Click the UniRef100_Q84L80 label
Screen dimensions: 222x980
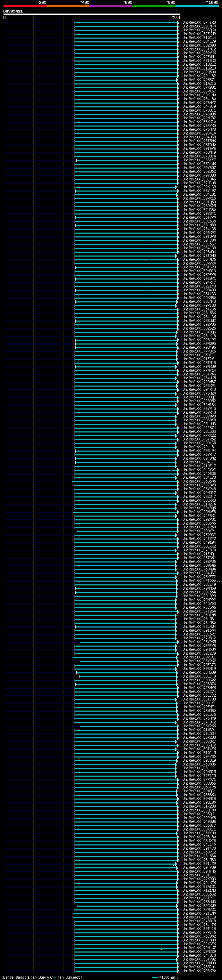[x=199, y=99]
